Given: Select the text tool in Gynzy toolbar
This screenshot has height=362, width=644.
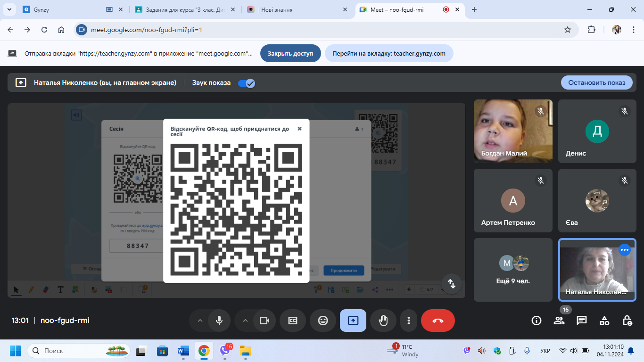Looking at the screenshot, I should (60, 289).
